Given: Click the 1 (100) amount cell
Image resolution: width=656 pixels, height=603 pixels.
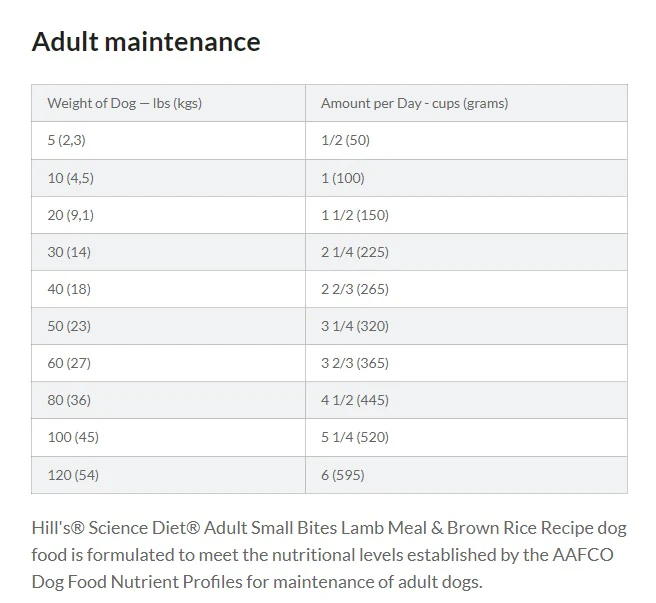Looking at the screenshot, I should pyautogui.click(x=466, y=178).
